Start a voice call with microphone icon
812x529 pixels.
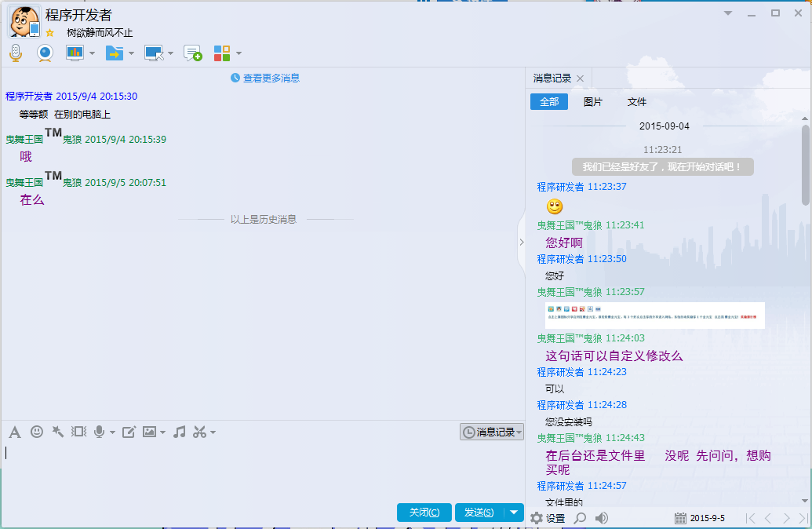16,53
